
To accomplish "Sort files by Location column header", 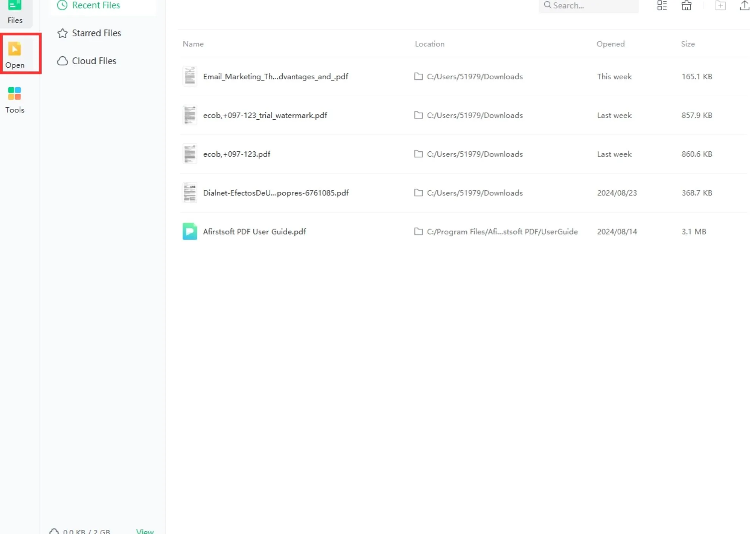I will click(429, 44).
